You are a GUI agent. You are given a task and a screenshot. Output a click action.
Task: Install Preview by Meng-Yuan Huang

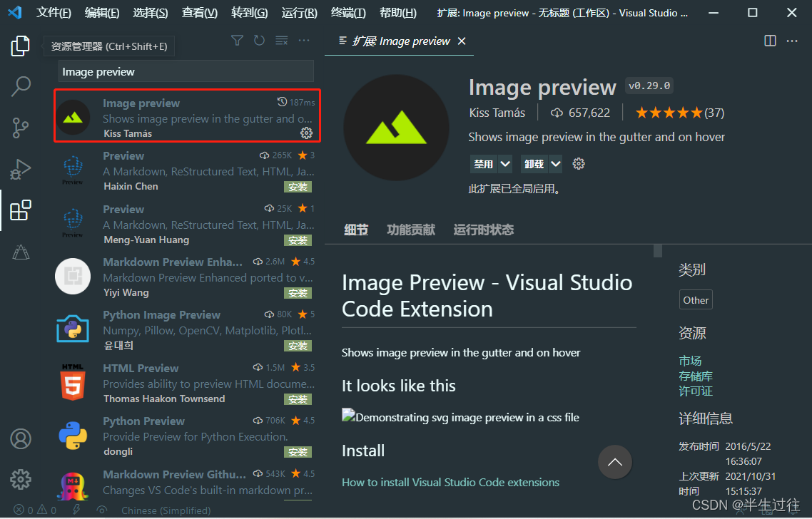tap(298, 240)
